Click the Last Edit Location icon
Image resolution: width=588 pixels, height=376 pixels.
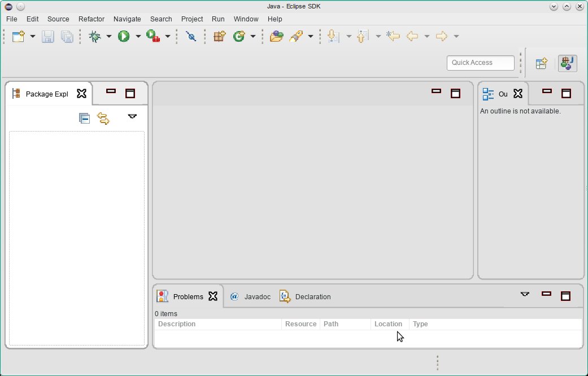click(x=393, y=36)
